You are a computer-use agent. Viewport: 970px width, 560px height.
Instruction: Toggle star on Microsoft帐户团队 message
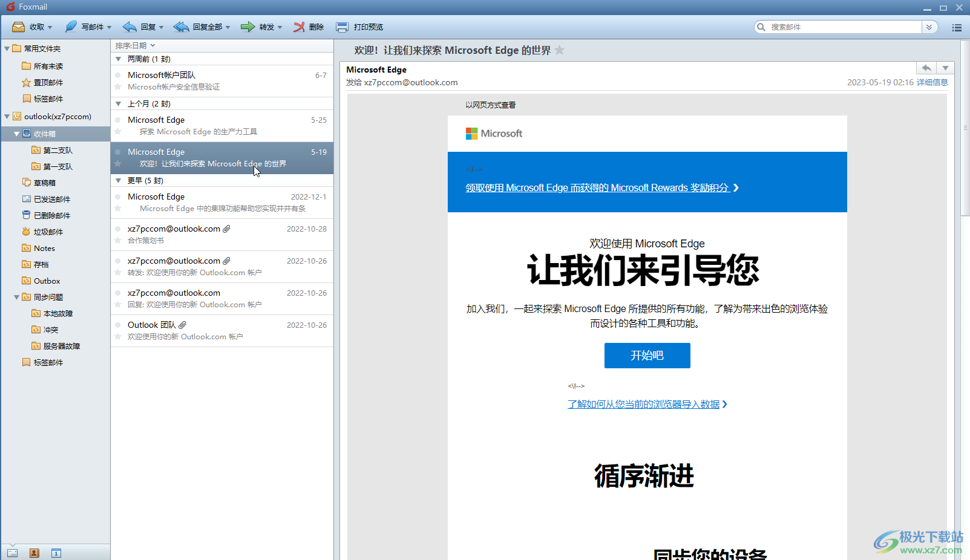pos(118,87)
